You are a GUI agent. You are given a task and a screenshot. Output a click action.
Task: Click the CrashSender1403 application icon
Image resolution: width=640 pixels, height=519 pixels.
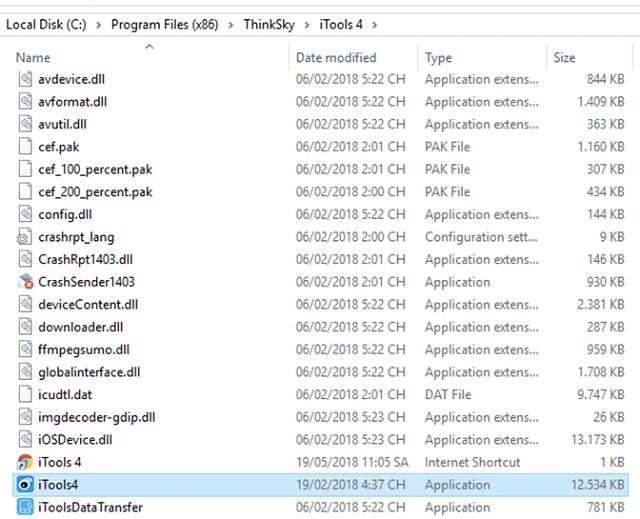click(x=25, y=282)
